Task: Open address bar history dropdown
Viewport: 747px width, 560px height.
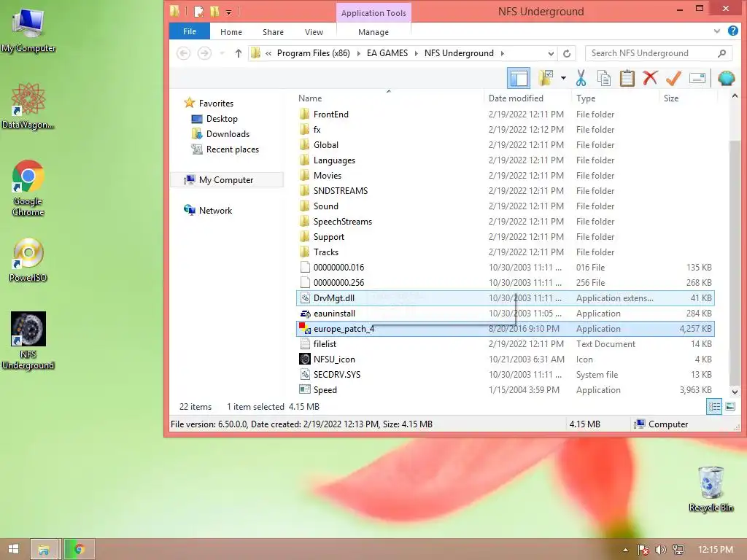Action: coord(551,53)
